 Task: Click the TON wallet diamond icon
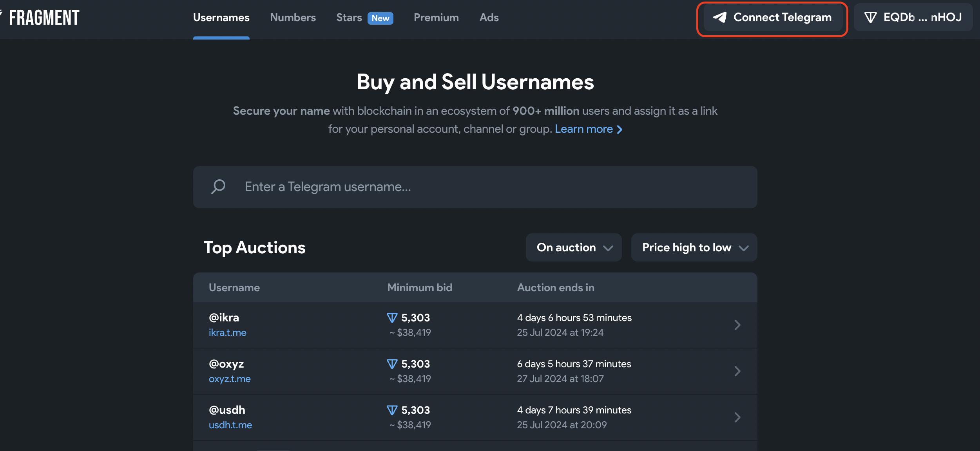coord(870,17)
